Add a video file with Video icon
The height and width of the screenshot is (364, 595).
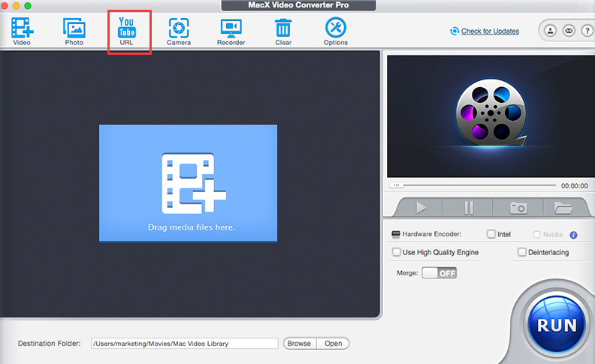coord(22,32)
